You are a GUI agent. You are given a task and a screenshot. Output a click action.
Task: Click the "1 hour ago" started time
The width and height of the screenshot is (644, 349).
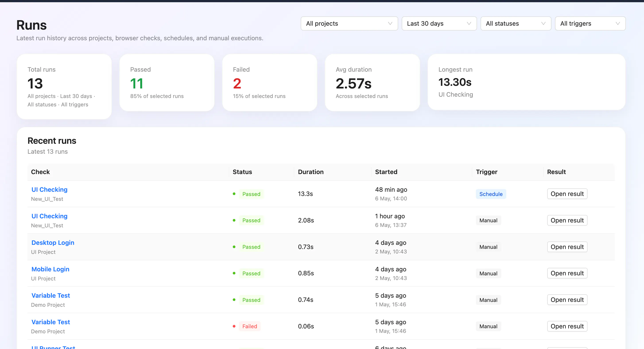(x=390, y=216)
